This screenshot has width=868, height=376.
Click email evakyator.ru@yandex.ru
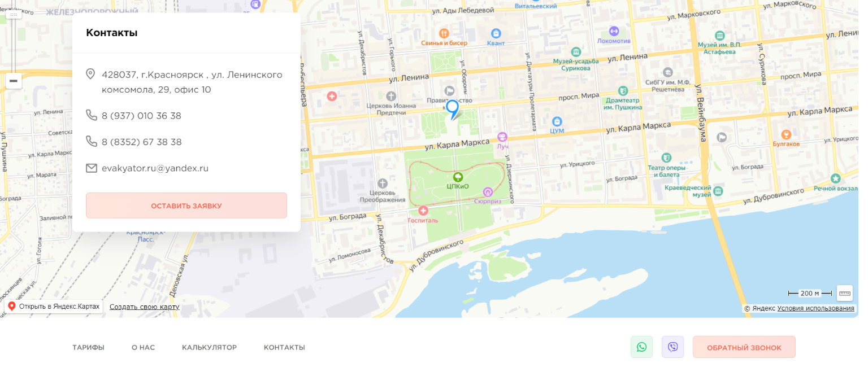point(155,168)
